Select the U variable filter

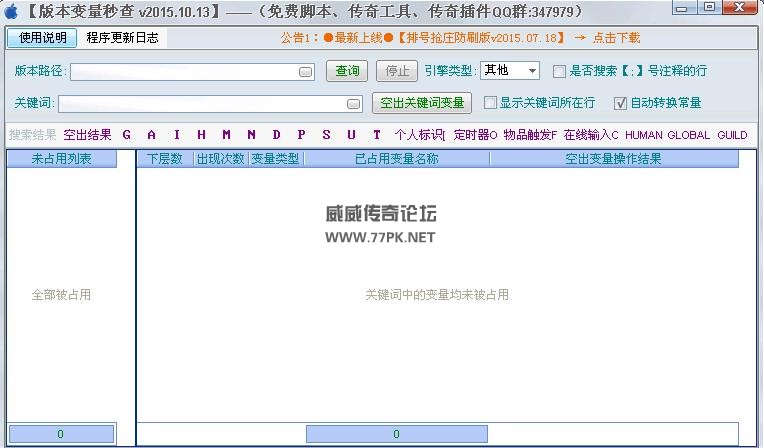point(351,135)
